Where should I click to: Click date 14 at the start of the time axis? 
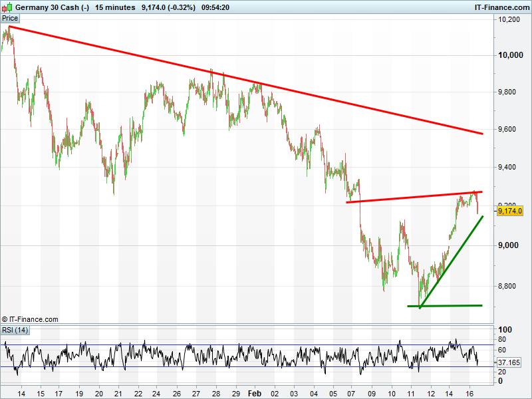coord(21,394)
